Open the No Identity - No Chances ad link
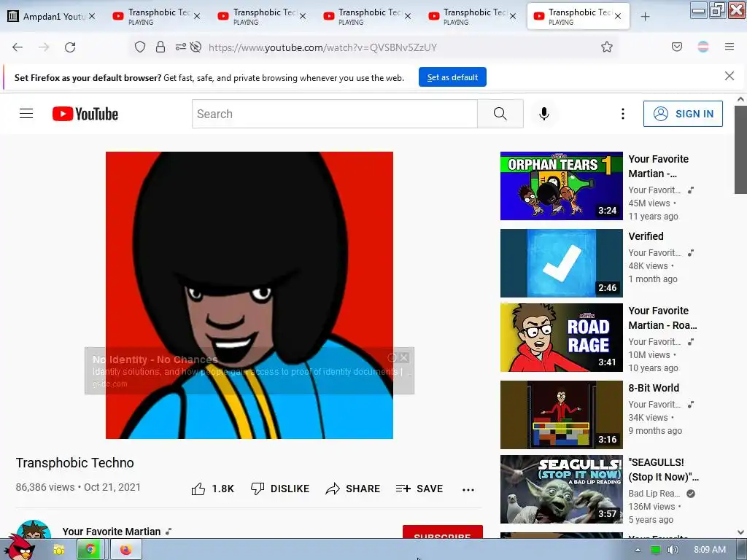Image resolution: width=747 pixels, height=560 pixels. 155,359
